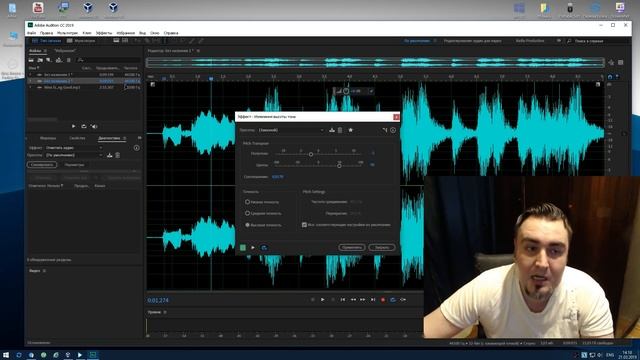Open HUD volume dropdown above waveform
This screenshot has width=640, height=360.
pos(371,91)
